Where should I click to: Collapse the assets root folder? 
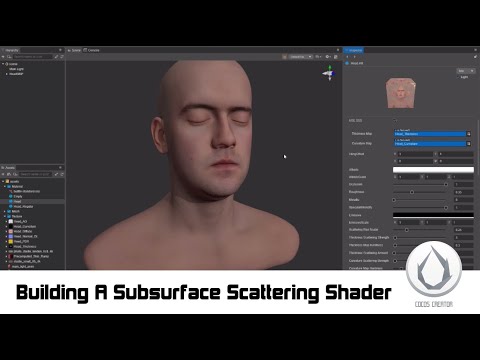pyautogui.click(x=3, y=181)
